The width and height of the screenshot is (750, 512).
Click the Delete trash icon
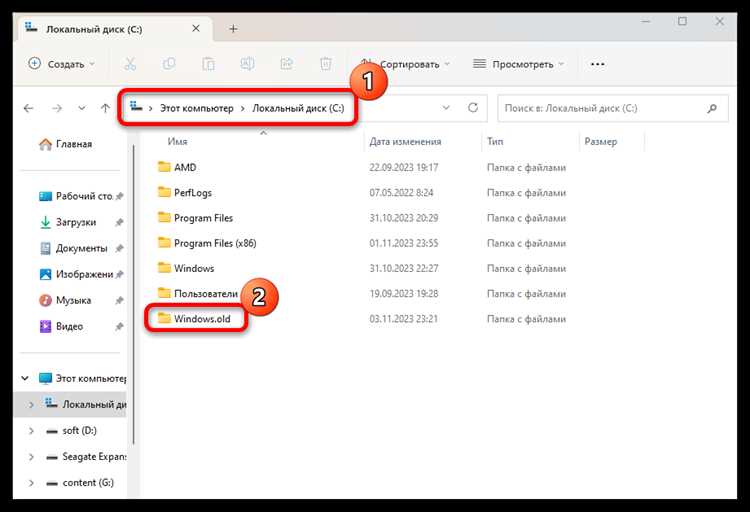click(326, 64)
